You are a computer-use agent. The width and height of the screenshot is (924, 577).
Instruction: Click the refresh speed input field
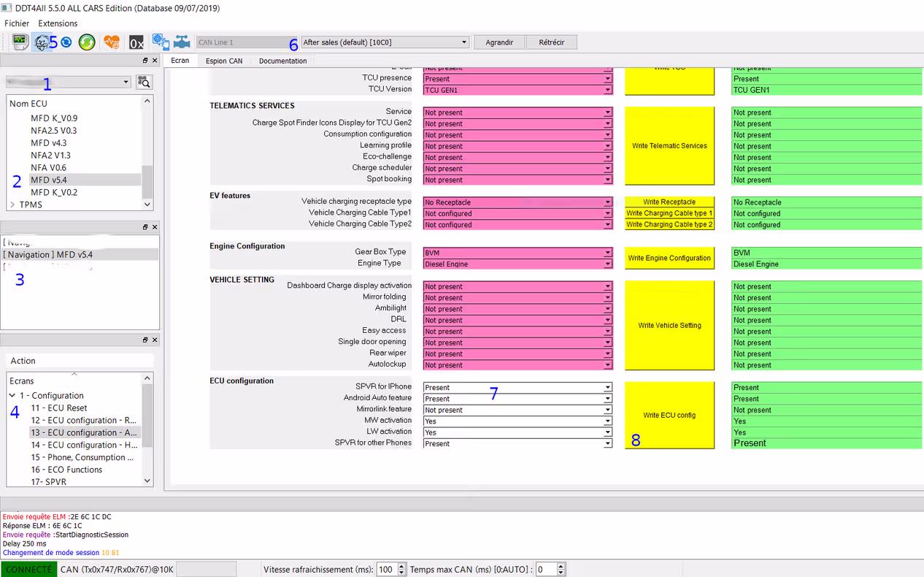(385, 570)
